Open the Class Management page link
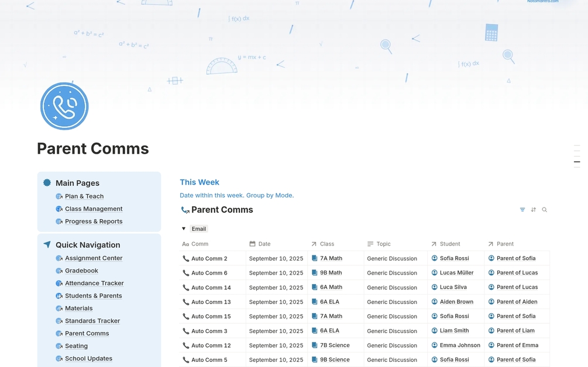The image size is (588, 367). [x=94, y=209]
